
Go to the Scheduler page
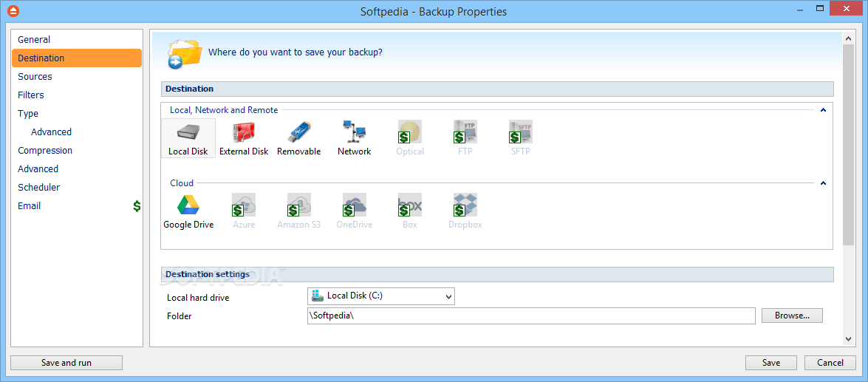pos(77,187)
